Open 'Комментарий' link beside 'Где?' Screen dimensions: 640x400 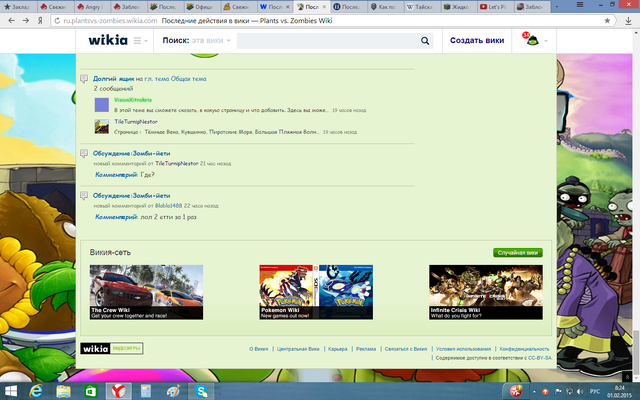pos(116,175)
